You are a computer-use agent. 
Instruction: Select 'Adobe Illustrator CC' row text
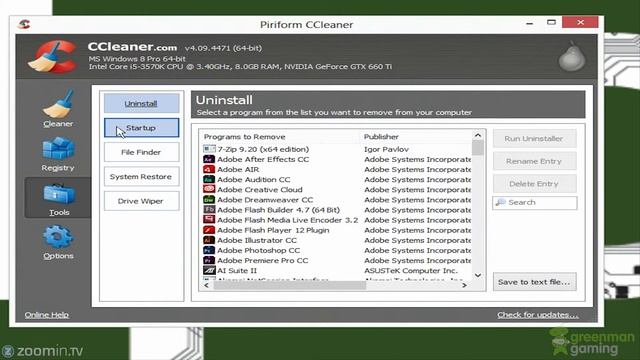[x=257, y=240]
